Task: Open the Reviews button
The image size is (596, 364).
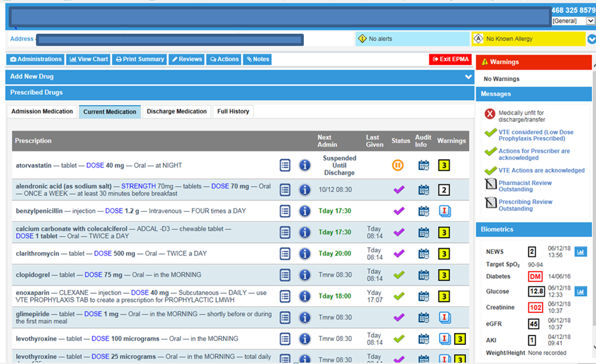Action: [187, 59]
